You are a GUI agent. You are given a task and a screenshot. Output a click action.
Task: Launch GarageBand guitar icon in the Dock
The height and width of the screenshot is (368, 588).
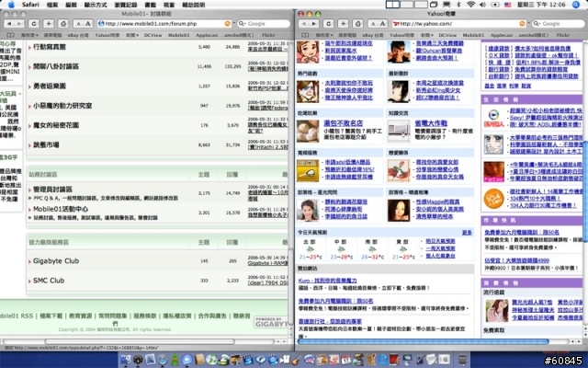pyautogui.click(x=297, y=360)
